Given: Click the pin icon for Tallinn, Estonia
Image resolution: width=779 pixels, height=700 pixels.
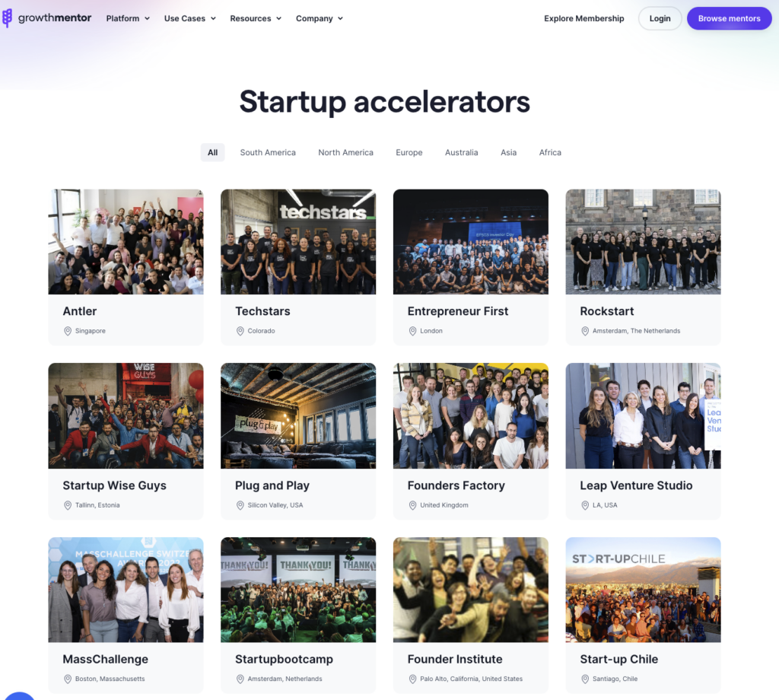Looking at the screenshot, I should click(x=68, y=505).
